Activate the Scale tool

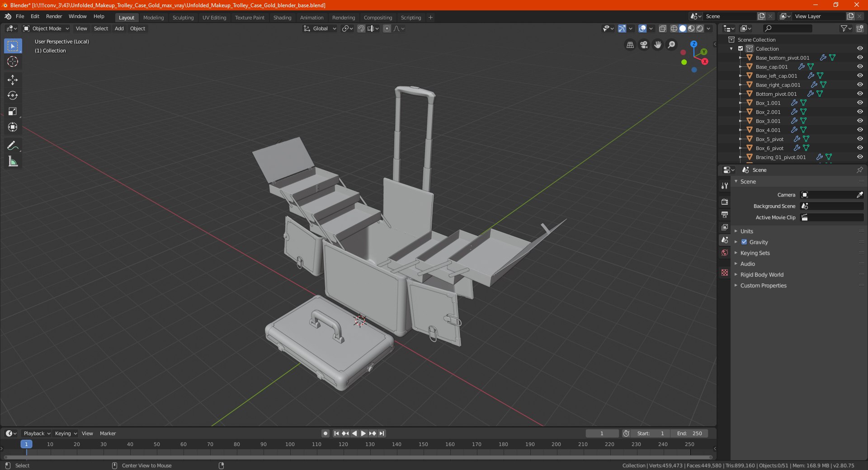coord(13,112)
